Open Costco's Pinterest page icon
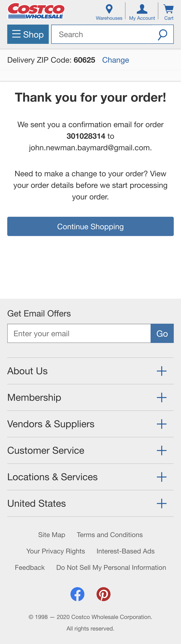Image resolution: width=181 pixels, height=644 pixels. click(103, 594)
